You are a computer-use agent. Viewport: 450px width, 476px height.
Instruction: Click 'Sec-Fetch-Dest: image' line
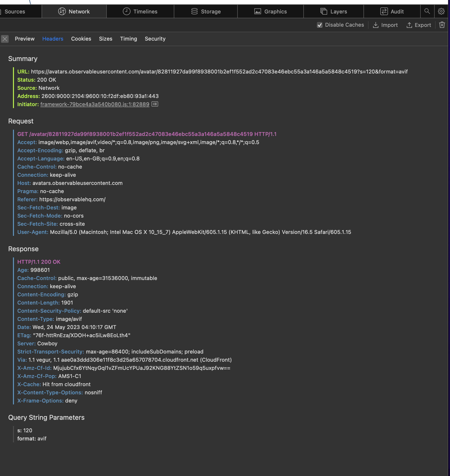click(x=47, y=207)
